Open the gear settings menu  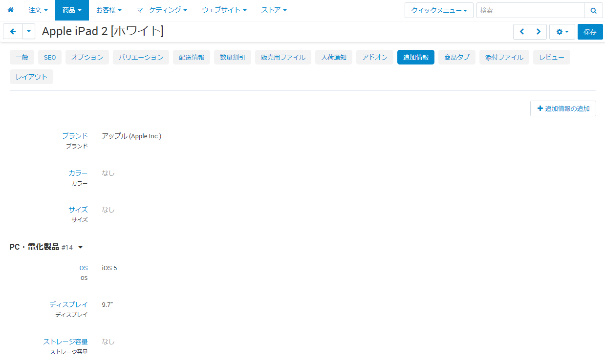coord(562,32)
